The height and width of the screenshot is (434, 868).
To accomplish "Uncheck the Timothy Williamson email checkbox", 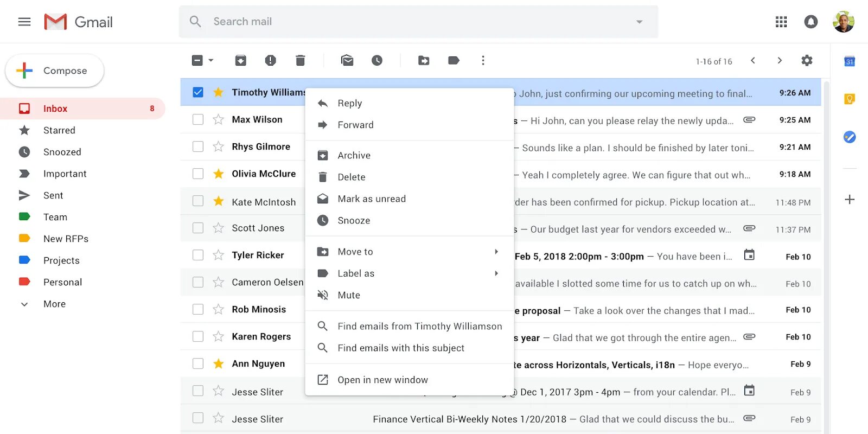I will click(x=198, y=92).
